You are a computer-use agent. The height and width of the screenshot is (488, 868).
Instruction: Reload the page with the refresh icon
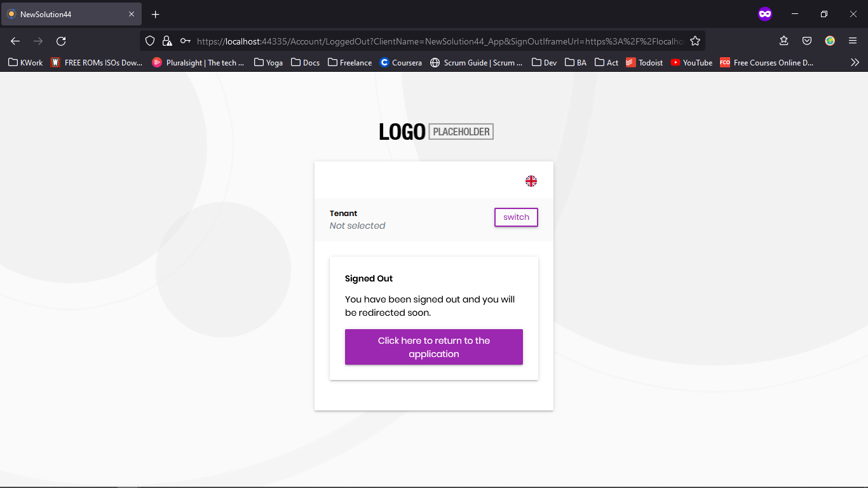pyautogui.click(x=61, y=41)
